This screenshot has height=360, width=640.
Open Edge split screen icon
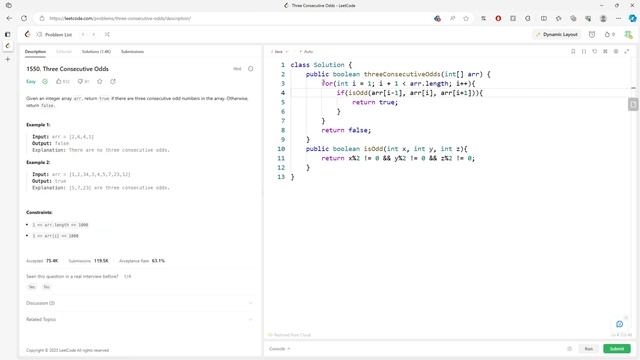pos(544,18)
